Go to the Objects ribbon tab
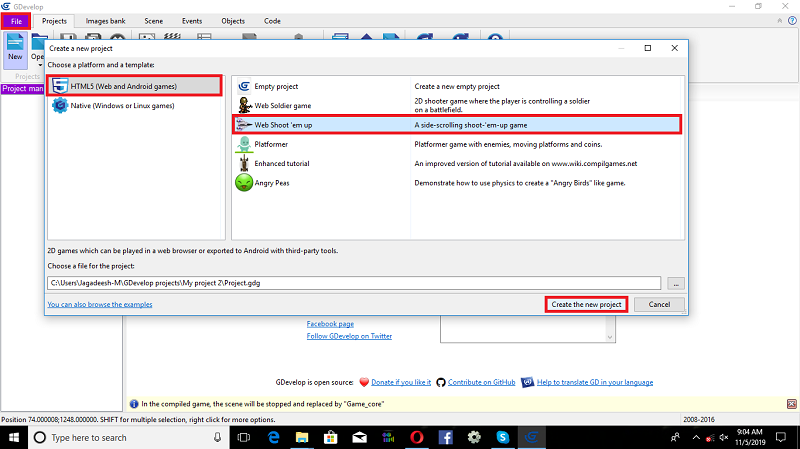 [x=233, y=21]
